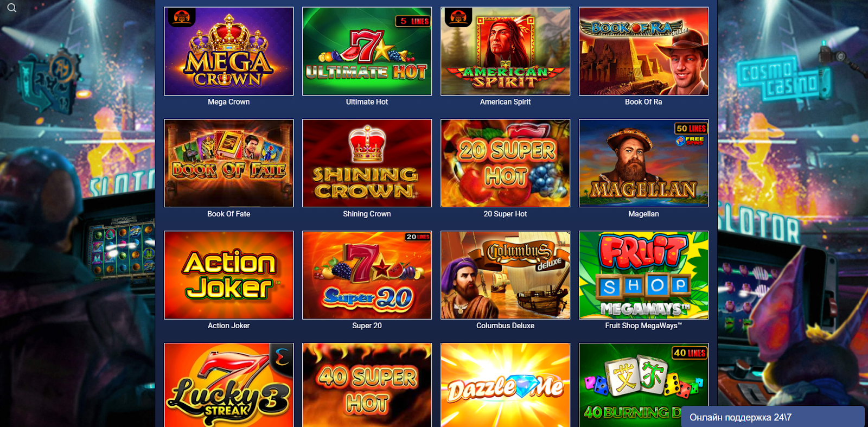
Task: Open the American Spirit game image
Action: tap(505, 51)
